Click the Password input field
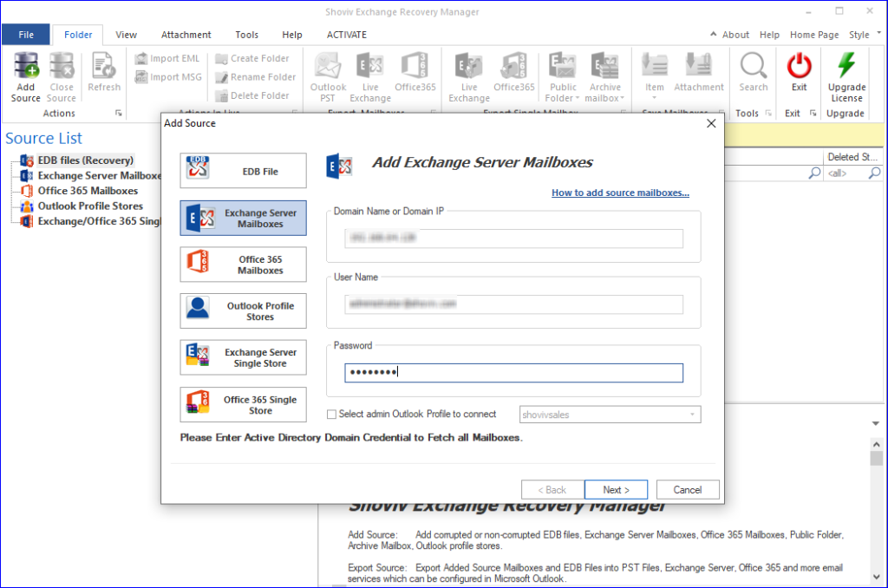This screenshot has height=588, width=888. 513,373
